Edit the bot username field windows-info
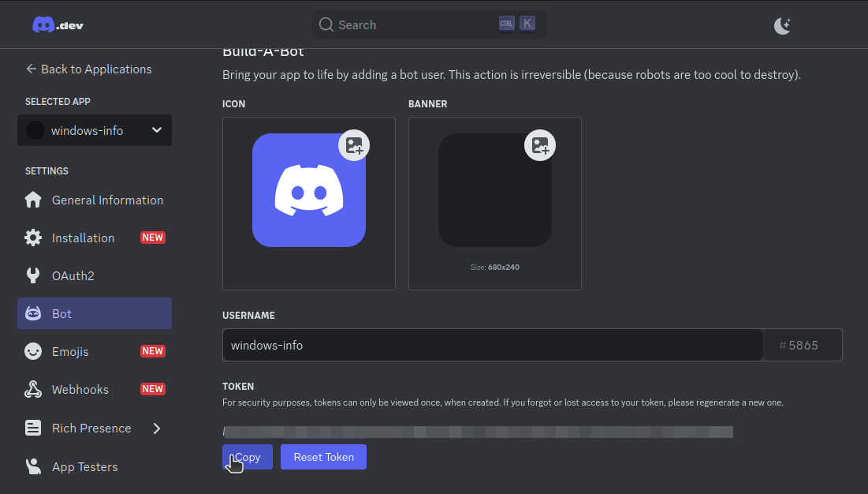Viewport: 868px width, 494px height. pyautogui.click(x=493, y=345)
